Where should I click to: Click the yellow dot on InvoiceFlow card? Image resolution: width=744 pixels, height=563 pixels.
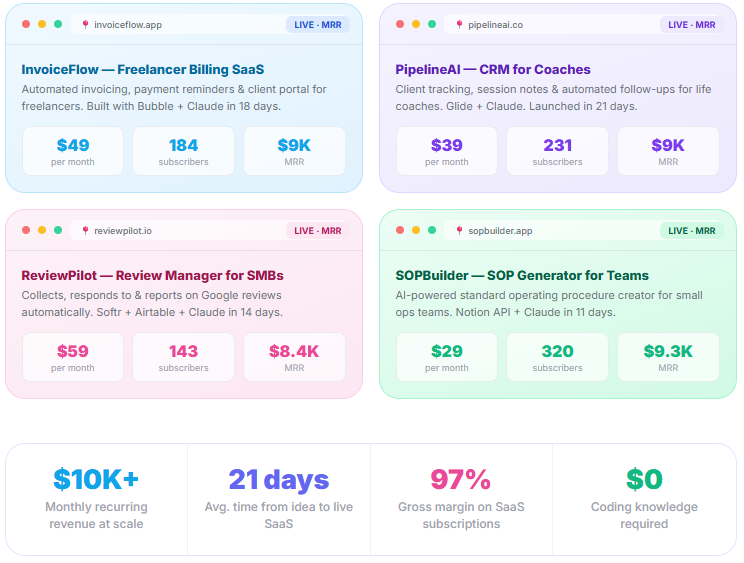pyautogui.click(x=42, y=24)
